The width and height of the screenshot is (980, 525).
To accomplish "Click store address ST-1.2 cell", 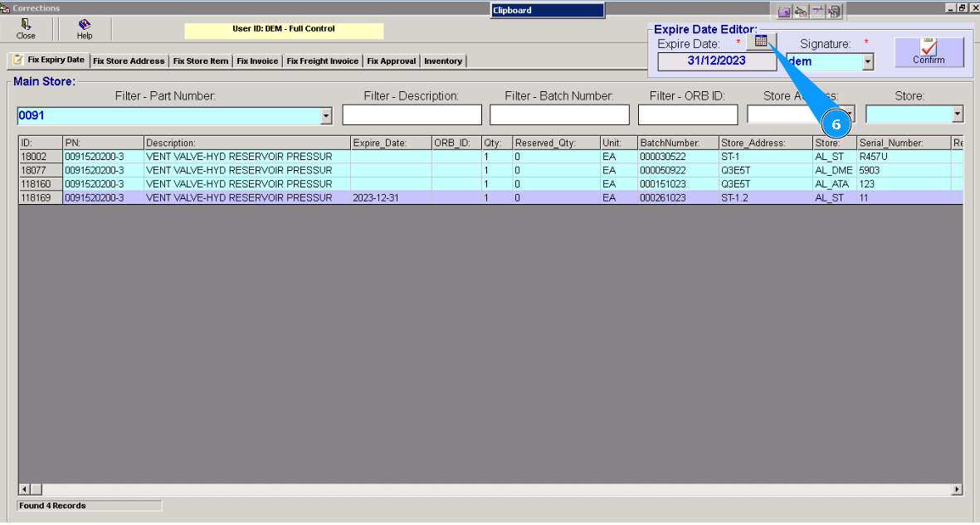I will point(766,198).
